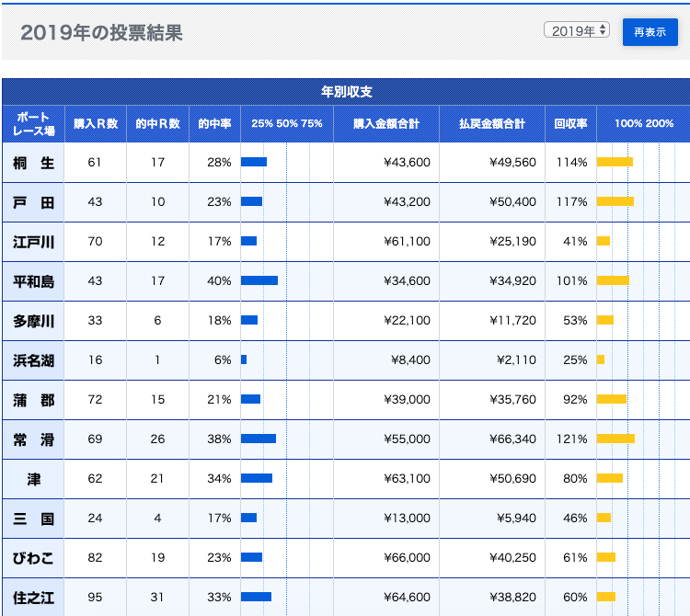Select the びわこ venue row label
This screenshot has height=616, width=690.
coord(33,558)
